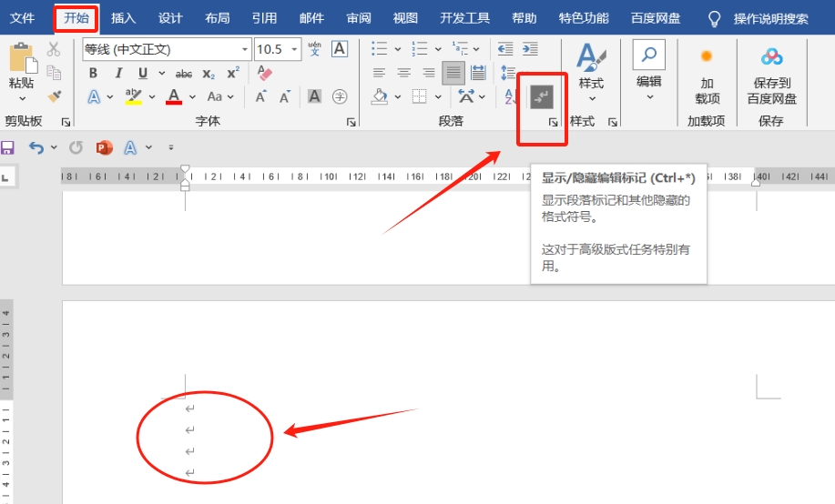Expand underline style dropdown arrow
Viewport: 835px width, 504px height.
(x=162, y=74)
